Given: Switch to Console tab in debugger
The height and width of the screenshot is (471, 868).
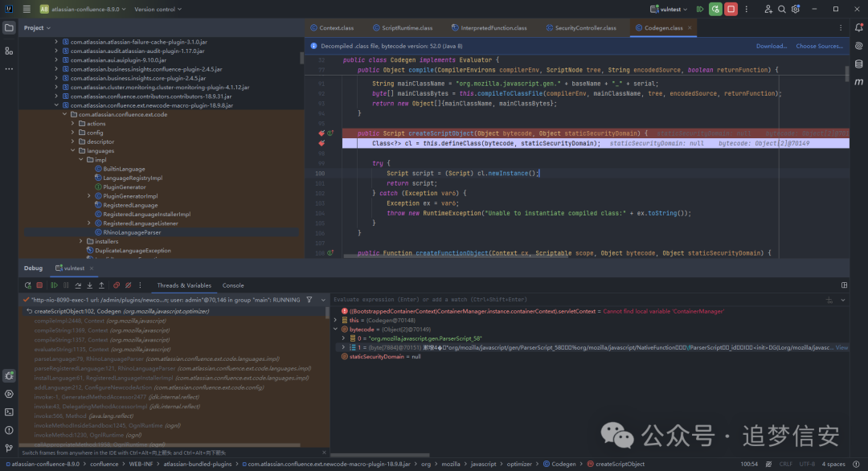Looking at the screenshot, I should (233, 285).
